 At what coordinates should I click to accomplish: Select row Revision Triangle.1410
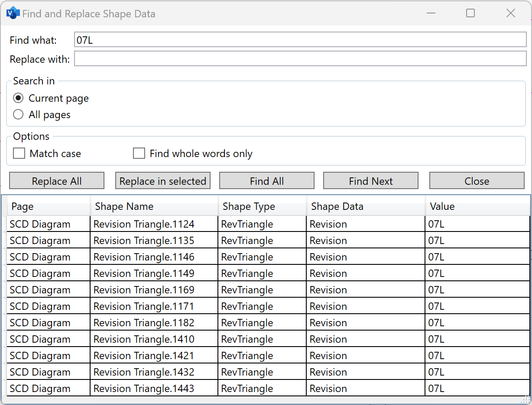[x=268, y=339]
